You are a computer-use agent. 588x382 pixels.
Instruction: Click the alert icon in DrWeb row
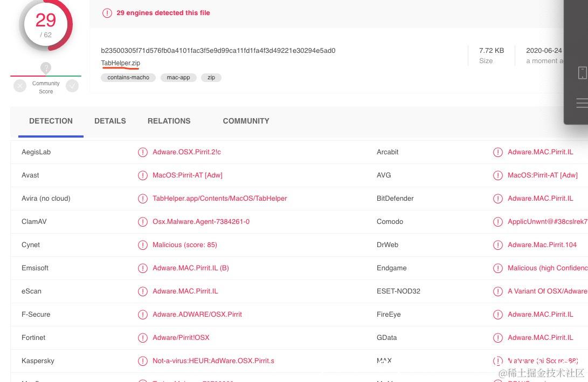point(498,245)
